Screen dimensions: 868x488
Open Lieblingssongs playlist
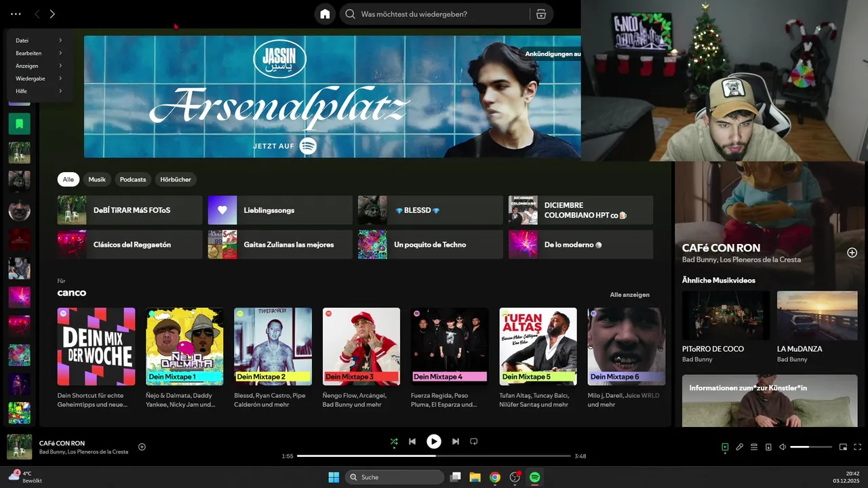(280, 210)
